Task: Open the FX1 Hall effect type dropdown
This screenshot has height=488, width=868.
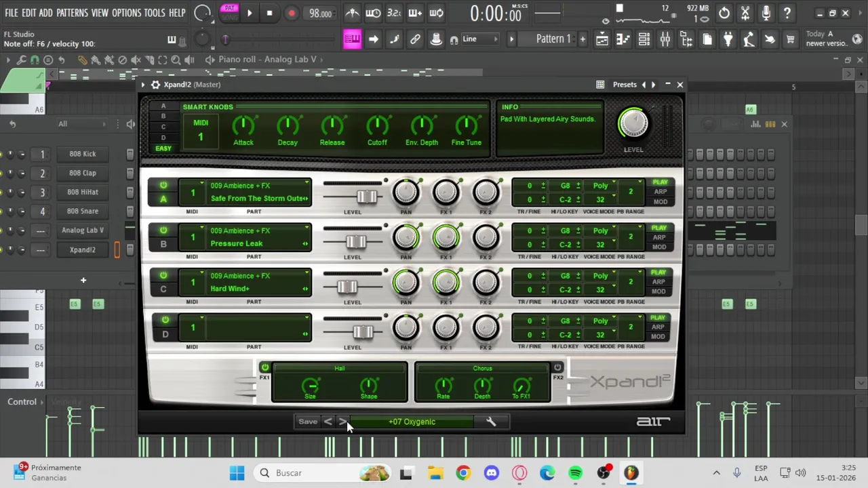Action: (339, 369)
